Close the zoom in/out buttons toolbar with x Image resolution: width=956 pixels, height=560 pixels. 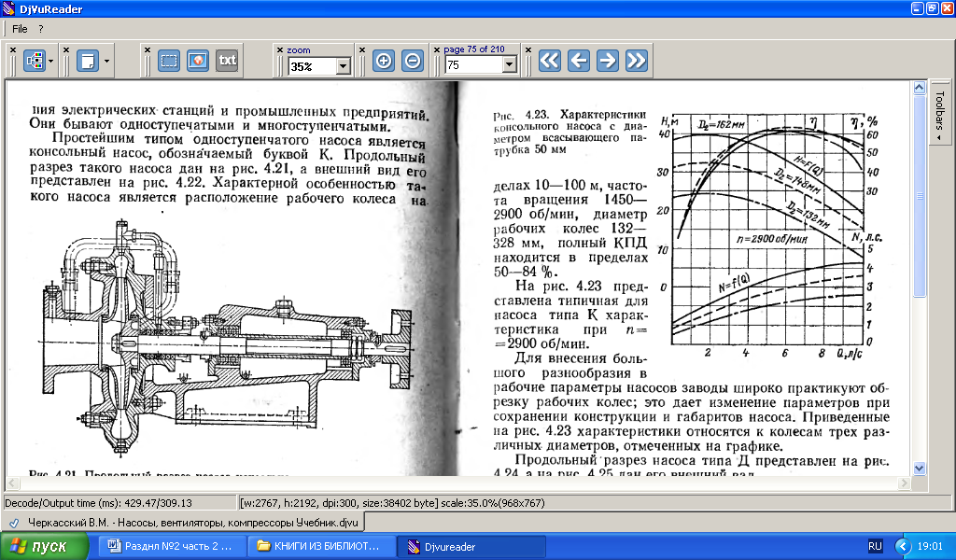point(361,50)
